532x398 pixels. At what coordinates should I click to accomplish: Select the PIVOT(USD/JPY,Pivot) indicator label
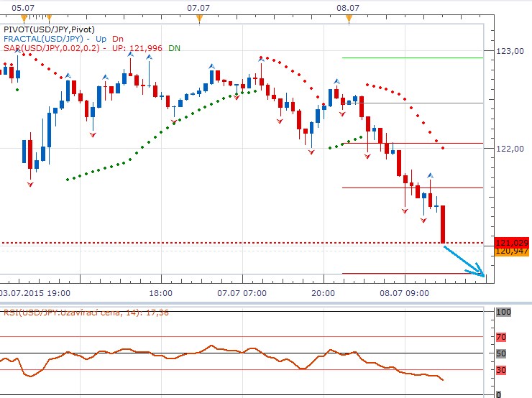(x=50, y=29)
